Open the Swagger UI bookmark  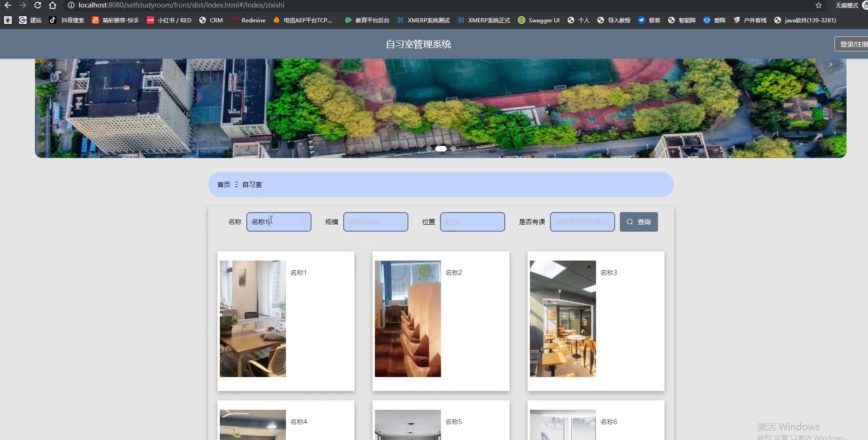point(539,20)
